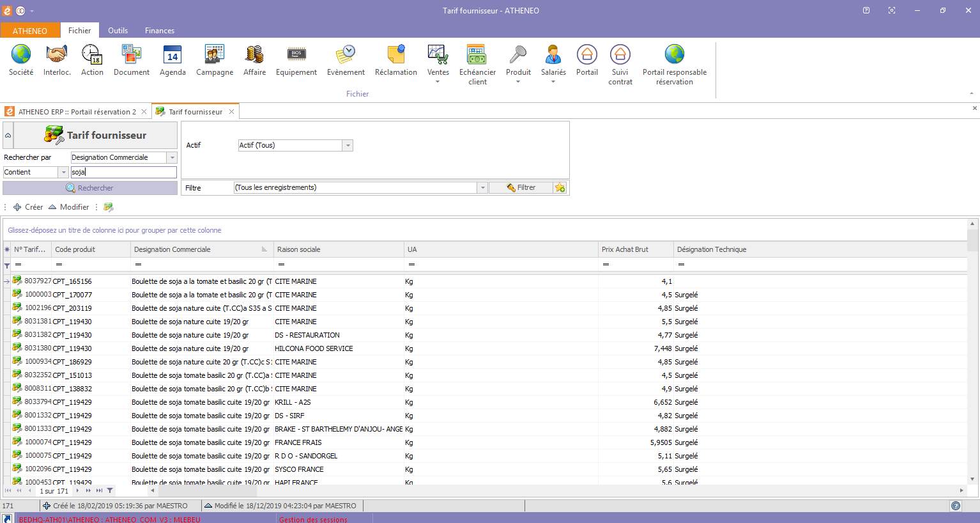This screenshot has height=523, width=980.
Task: Open the quick access toolbar dropdown
Action: (x=32, y=11)
